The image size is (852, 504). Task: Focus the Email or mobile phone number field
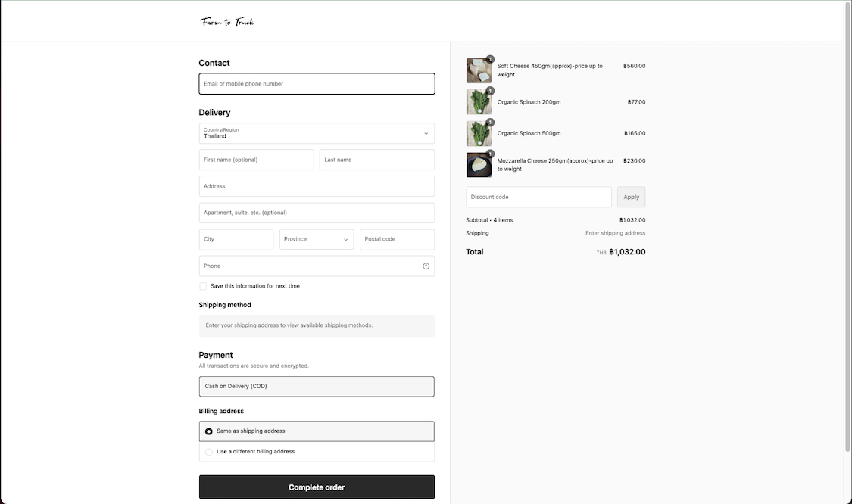(x=317, y=84)
